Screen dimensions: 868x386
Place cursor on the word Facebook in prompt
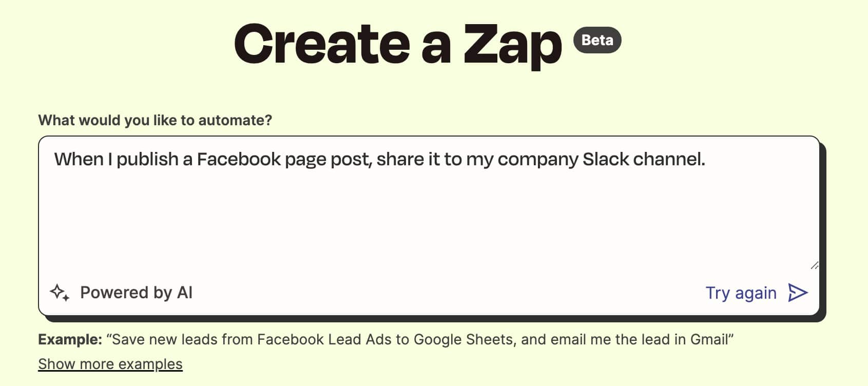pyautogui.click(x=239, y=160)
